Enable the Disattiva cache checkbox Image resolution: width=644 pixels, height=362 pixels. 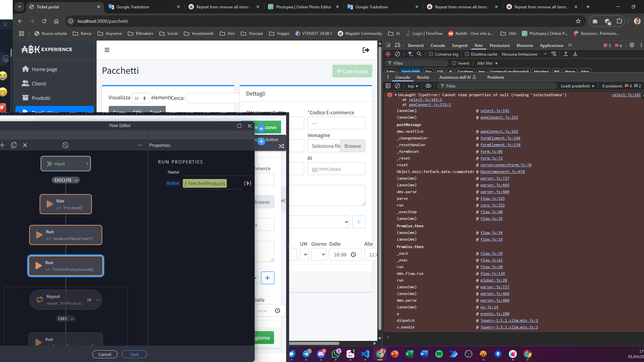pos(467,54)
